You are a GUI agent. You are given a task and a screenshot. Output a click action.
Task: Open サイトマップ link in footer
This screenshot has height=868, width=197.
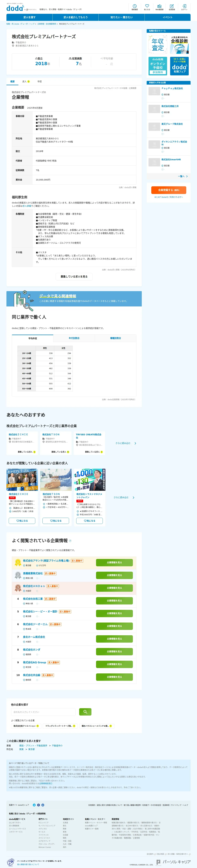click(x=176, y=805)
